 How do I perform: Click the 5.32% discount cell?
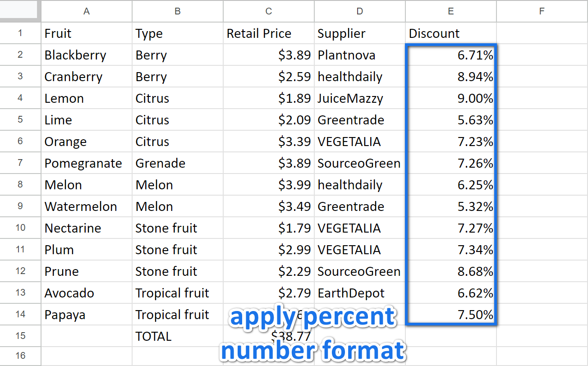[451, 206]
